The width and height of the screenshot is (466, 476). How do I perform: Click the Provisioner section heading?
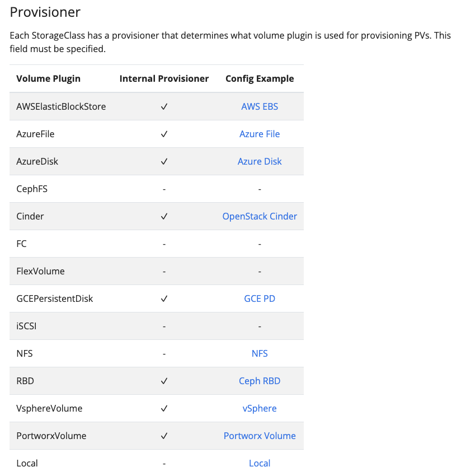(x=45, y=12)
